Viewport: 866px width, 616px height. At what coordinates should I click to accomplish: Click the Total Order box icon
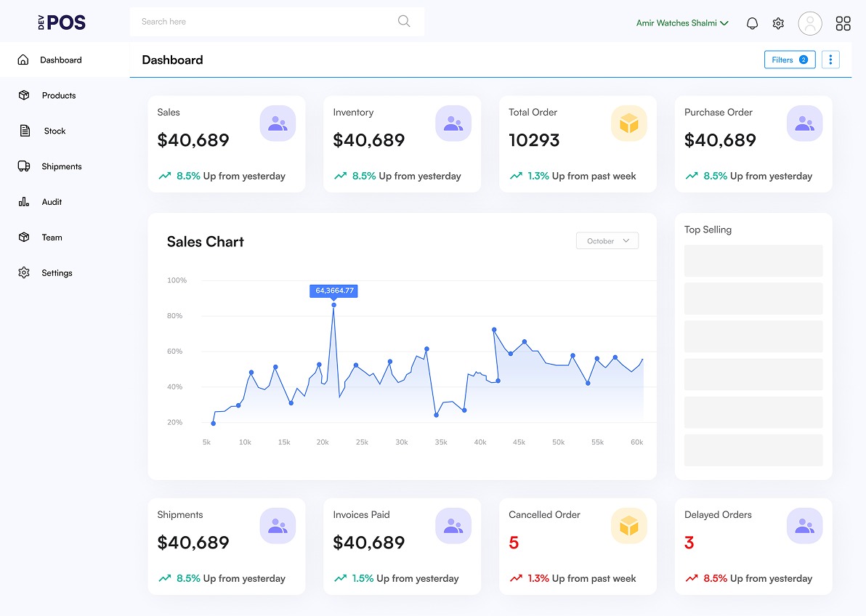pyautogui.click(x=628, y=123)
